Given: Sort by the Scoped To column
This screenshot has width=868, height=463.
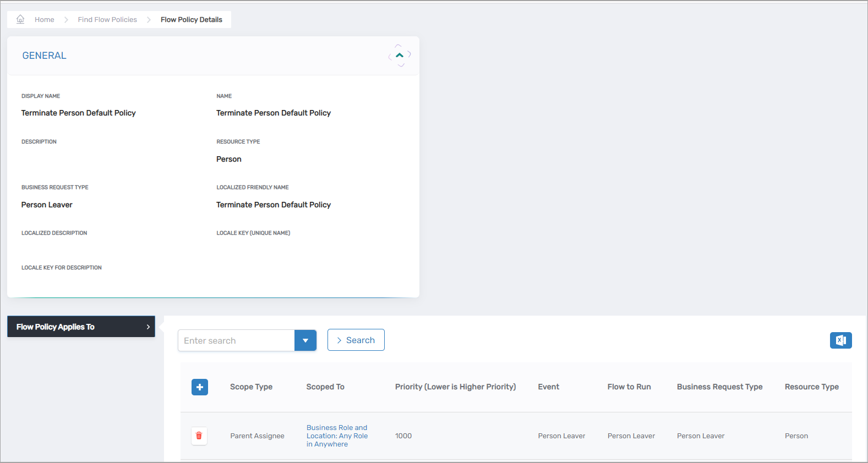Looking at the screenshot, I should point(325,387).
